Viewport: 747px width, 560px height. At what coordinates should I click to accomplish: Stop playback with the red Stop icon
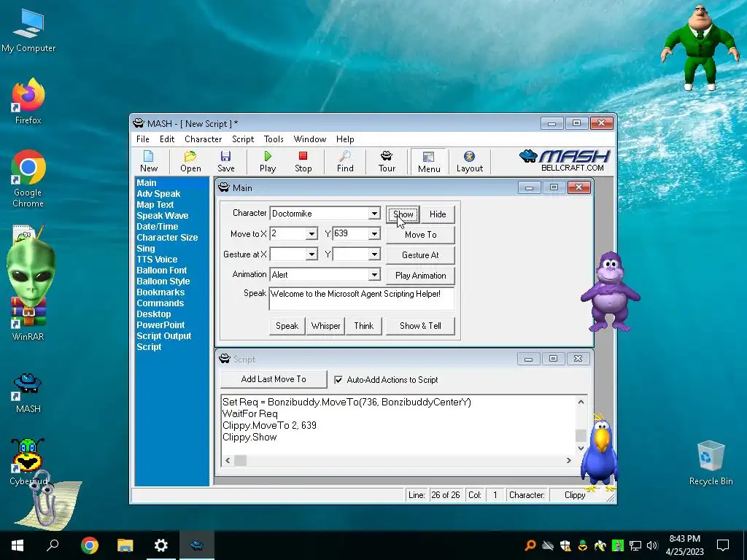[x=303, y=161]
